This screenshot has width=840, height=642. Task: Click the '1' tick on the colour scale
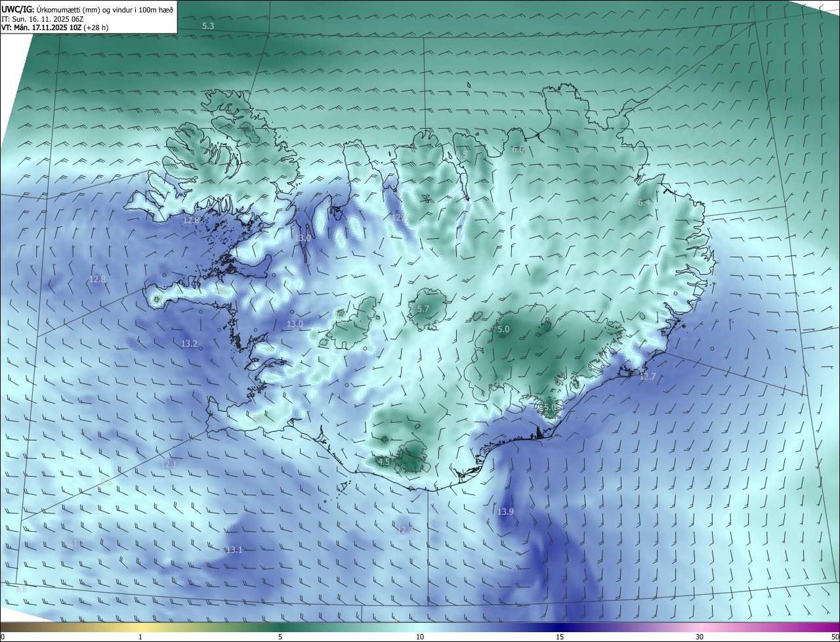click(x=140, y=637)
